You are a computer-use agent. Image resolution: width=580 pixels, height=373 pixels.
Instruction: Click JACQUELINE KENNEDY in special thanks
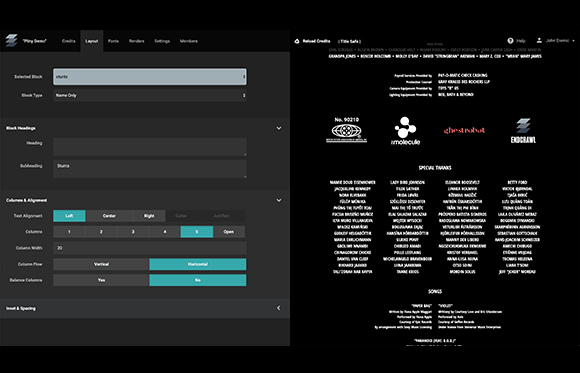[x=353, y=189]
